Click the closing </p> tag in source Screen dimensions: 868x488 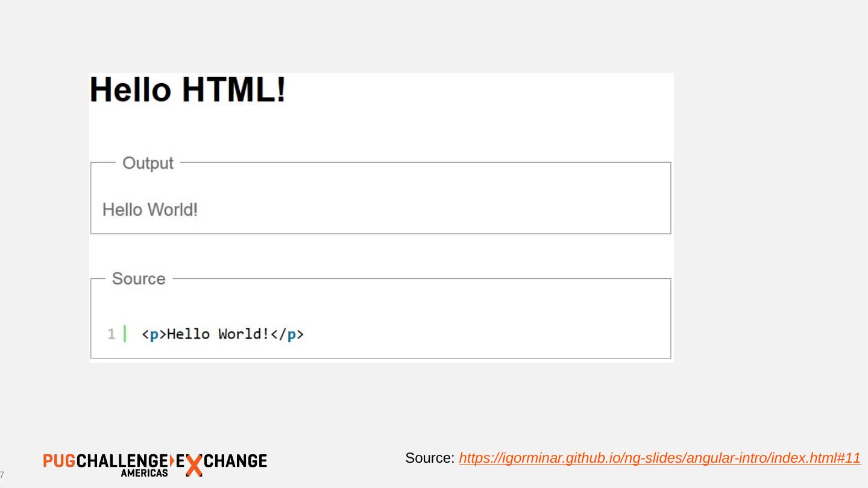287,334
